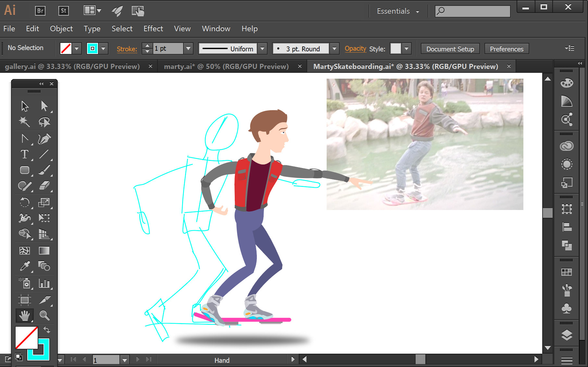This screenshot has height=367, width=588.
Task: Open the Layers panel icon
Action: pyautogui.click(x=567, y=335)
